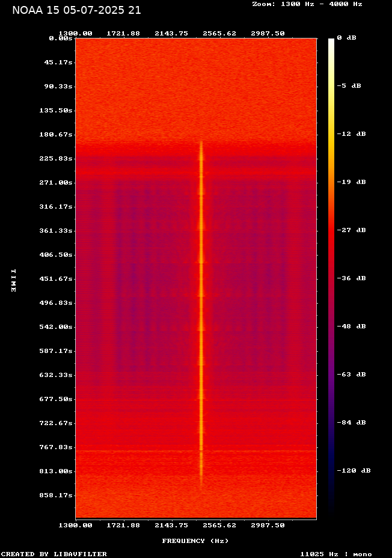Click the -12 dB legend label

click(x=352, y=134)
